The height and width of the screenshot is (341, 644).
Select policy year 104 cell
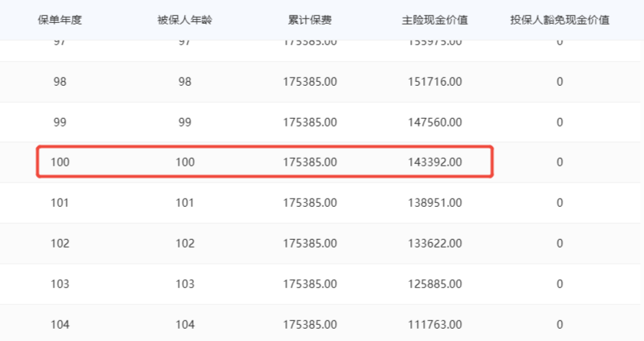(x=60, y=325)
